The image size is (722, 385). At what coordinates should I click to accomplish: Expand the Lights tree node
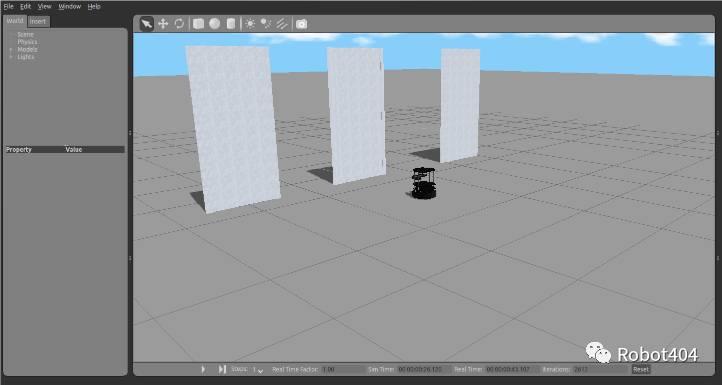coord(11,57)
